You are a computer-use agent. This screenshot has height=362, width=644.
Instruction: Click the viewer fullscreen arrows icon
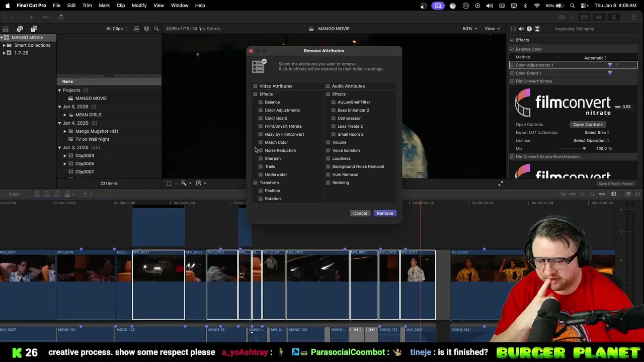click(x=501, y=184)
